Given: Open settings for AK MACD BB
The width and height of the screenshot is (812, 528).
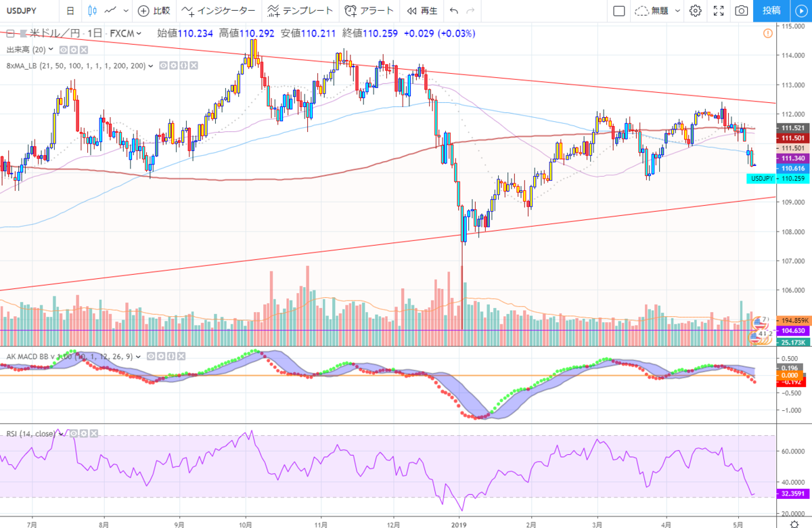Looking at the screenshot, I should coord(162,355).
